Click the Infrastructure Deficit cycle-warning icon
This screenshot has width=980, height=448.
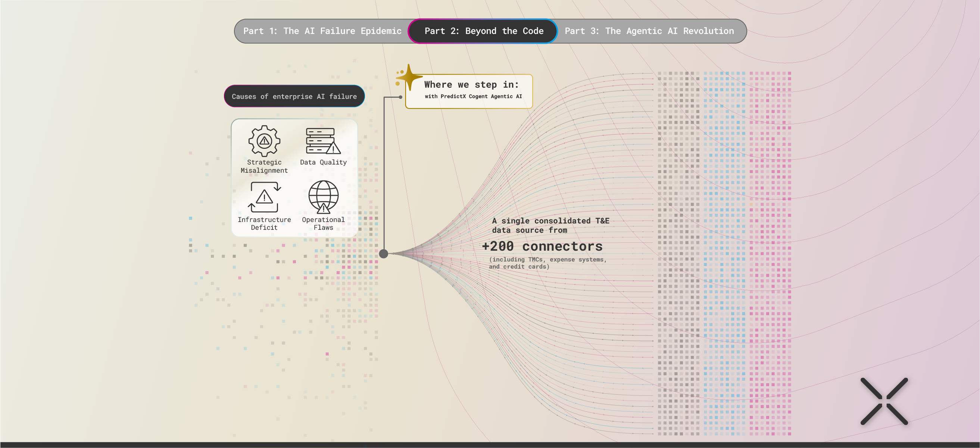click(x=264, y=197)
